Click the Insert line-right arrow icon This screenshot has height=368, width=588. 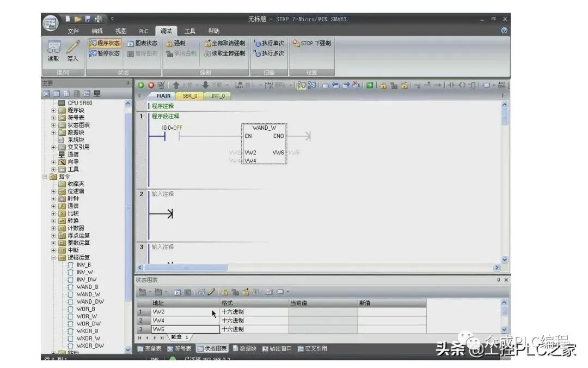click(x=438, y=85)
